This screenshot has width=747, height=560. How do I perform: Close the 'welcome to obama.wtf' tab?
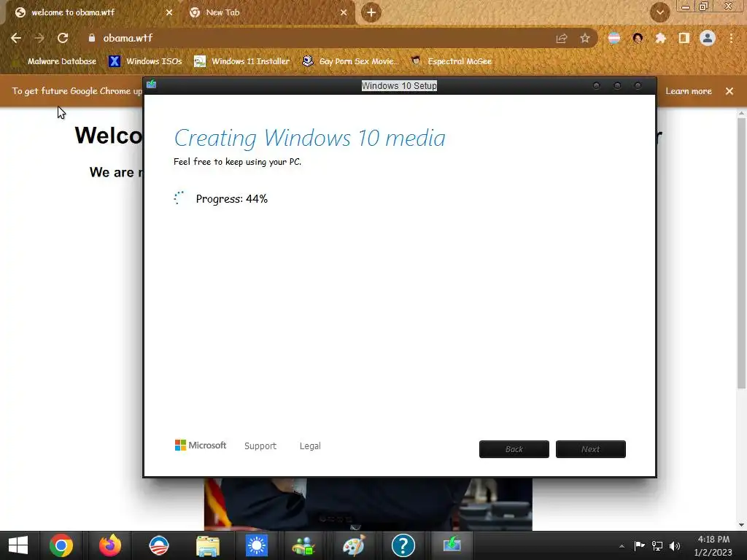tap(169, 12)
